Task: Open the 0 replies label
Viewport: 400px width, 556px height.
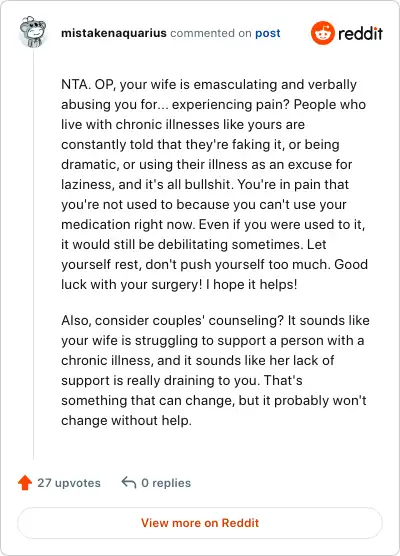Action: point(166,483)
